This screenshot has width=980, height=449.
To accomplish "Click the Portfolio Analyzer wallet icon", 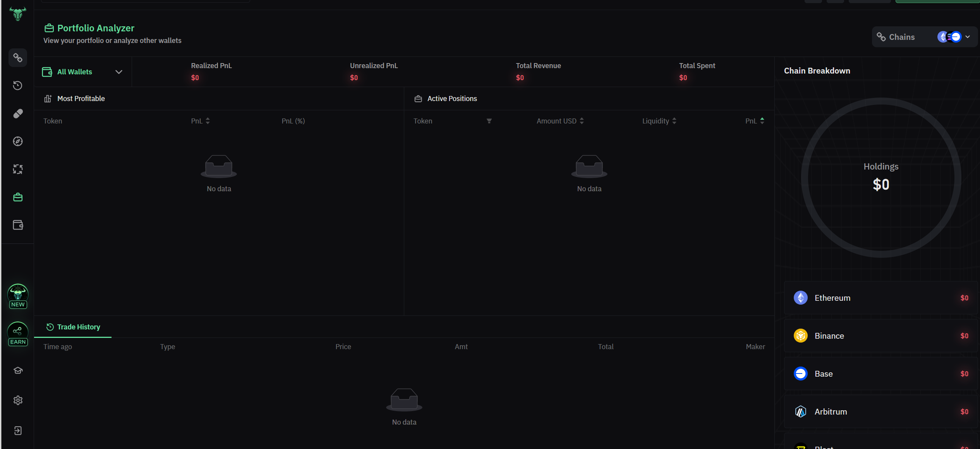I will pyautogui.click(x=49, y=28).
